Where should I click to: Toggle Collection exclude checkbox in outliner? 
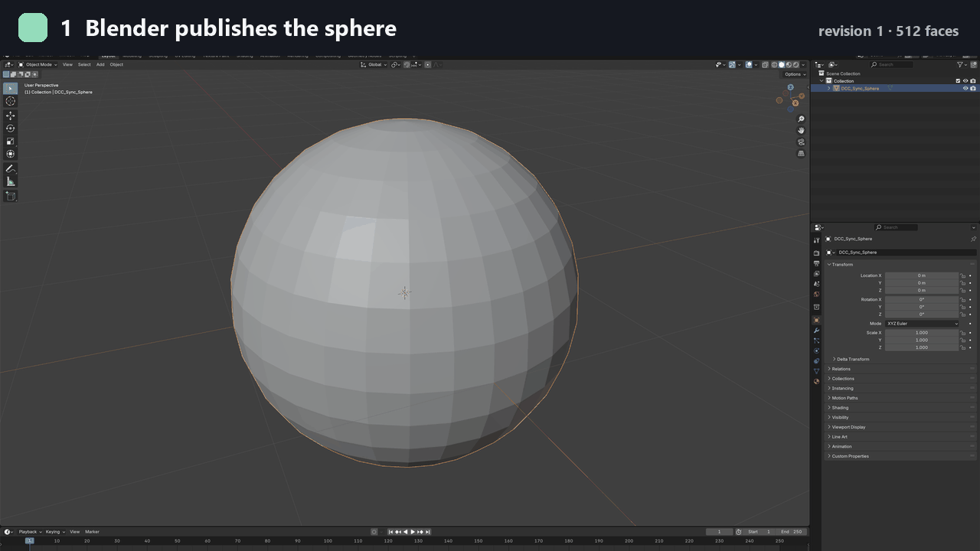[x=958, y=80]
